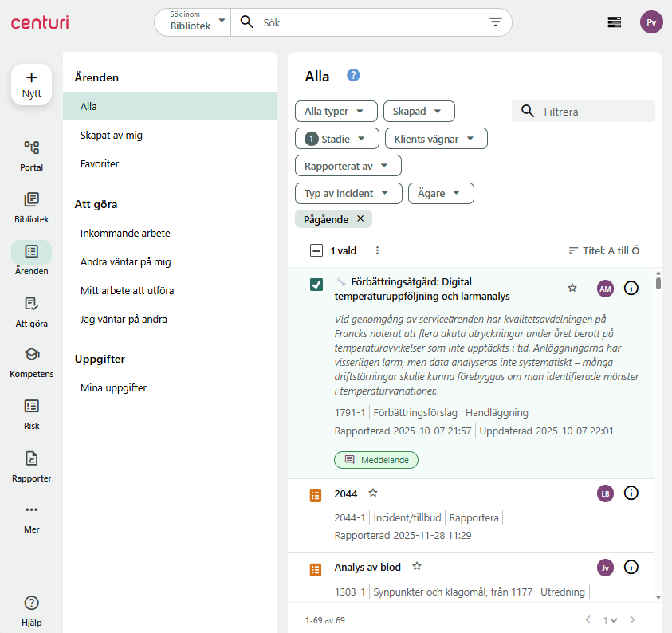This screenshot has width=672, height=633.
Task: Open the Bibliotek sidebar icon
Action: (x=31, y=200)
